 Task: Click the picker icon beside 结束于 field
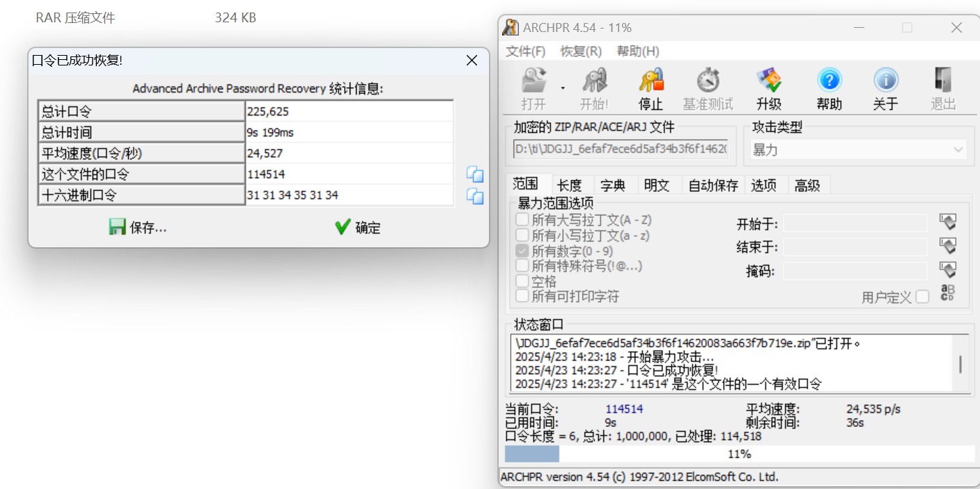[947, 246]
